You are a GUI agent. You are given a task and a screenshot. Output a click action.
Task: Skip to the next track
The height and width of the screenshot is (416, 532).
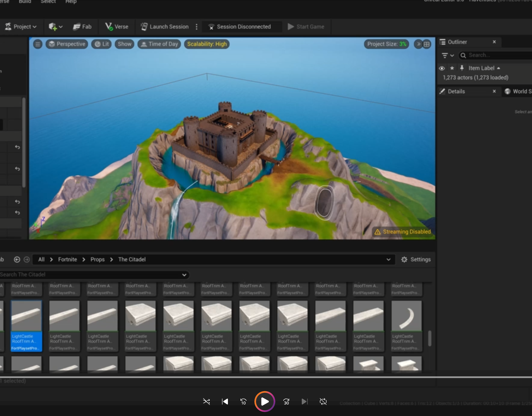(x=305, y=401)
